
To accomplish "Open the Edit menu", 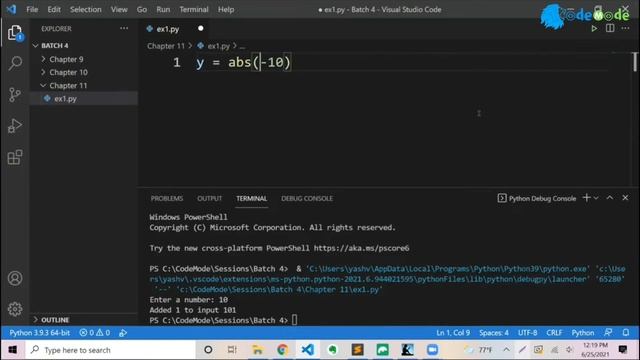I will click(x=54, y=9).
